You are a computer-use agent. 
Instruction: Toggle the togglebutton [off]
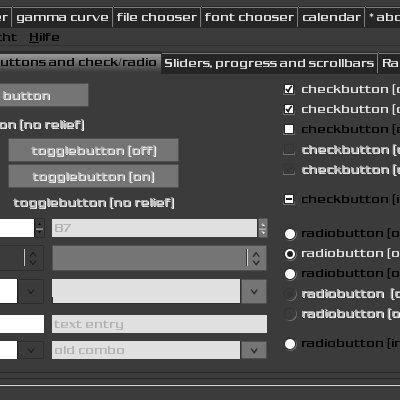(x=93, y=151)
